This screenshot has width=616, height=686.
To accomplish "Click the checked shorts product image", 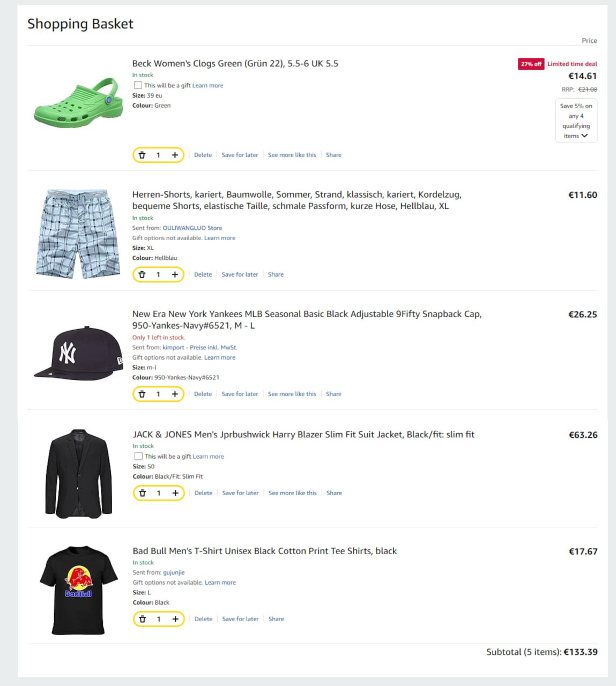I will click(x=78, y=233).
